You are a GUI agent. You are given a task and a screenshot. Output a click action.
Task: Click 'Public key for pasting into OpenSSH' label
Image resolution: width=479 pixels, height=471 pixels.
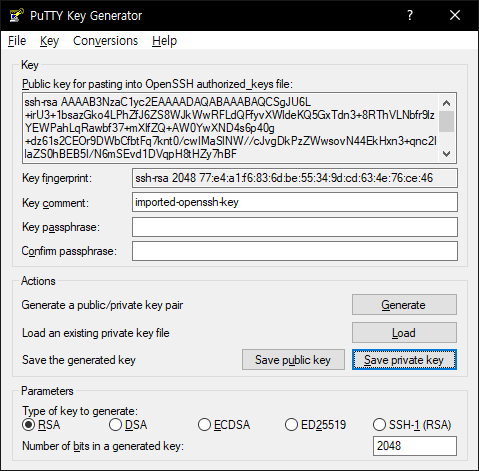(x=157, y=84)
